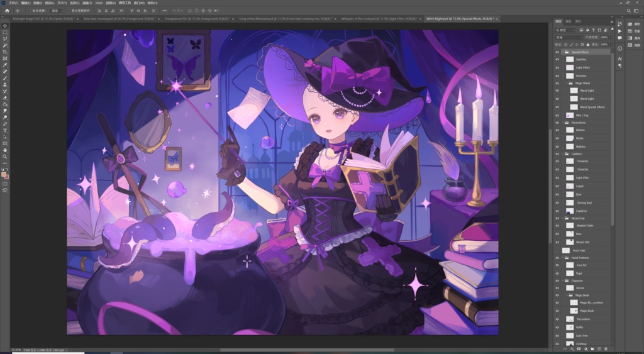Screen dimensions: 644x354
Task: Select the Eyedropper tool
Action: (5, 65)
